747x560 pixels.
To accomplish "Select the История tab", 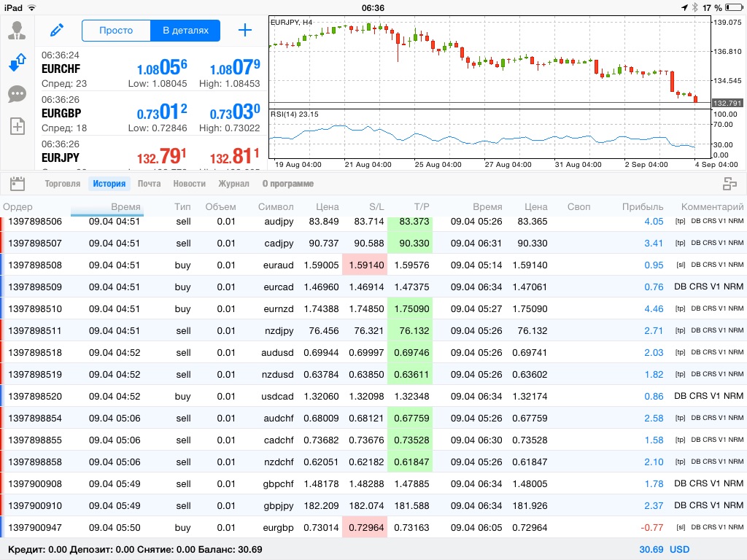I will click(x=109, y=183).
